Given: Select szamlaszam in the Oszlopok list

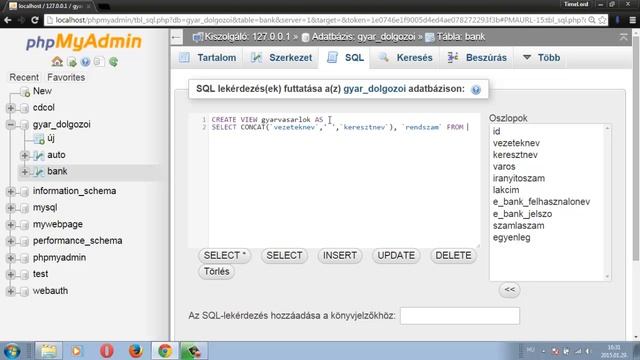Looking at the screenshot, I should click(518, 226).
